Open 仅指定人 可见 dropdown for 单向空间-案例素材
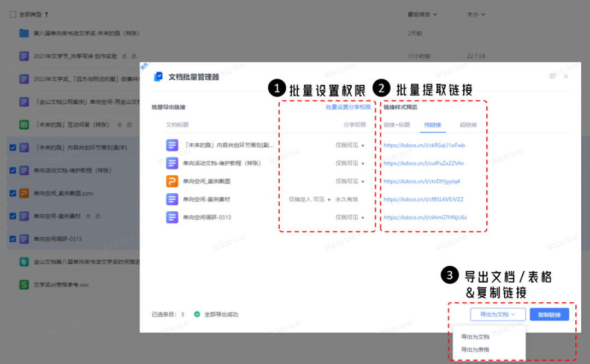This screenshot has width=590, height=364. point(310,199)
